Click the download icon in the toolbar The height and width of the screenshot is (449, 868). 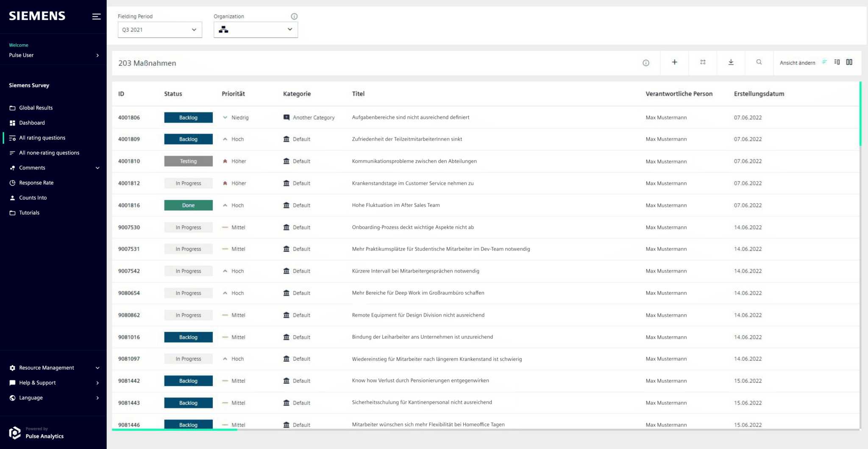(731, 62)
